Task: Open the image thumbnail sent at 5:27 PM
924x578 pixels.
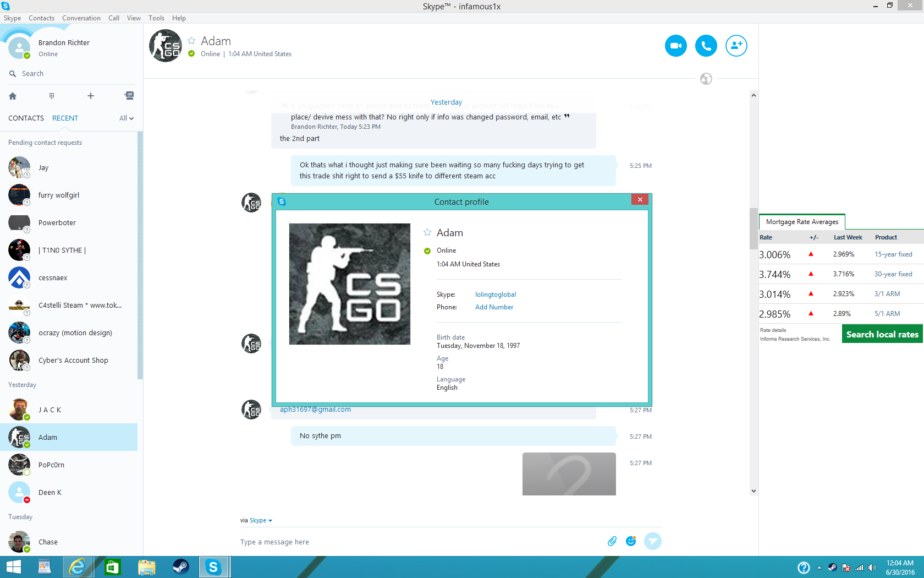Action: [569, 474]
